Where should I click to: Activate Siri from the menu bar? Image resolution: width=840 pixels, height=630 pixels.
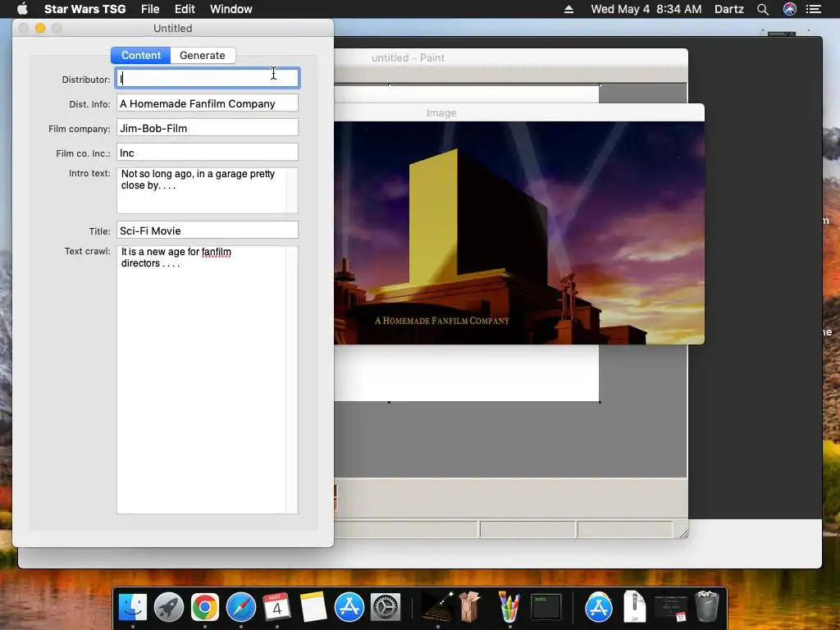(790, 9)
